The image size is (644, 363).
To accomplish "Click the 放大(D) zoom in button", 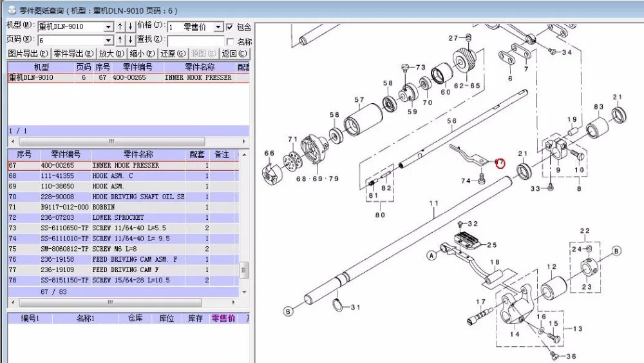I will (x=111, y=54).
